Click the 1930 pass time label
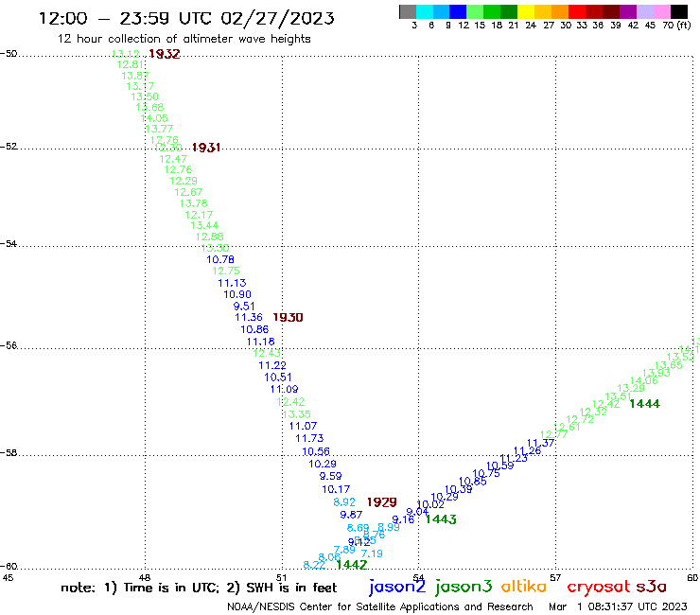Screen dimensions: 700x615 coord(288,318)
